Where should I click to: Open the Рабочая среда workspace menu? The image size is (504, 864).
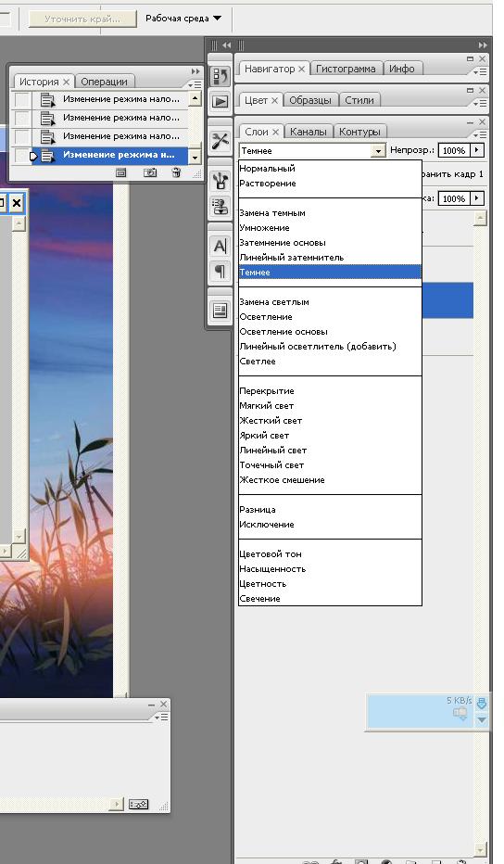tap(183, 19)
